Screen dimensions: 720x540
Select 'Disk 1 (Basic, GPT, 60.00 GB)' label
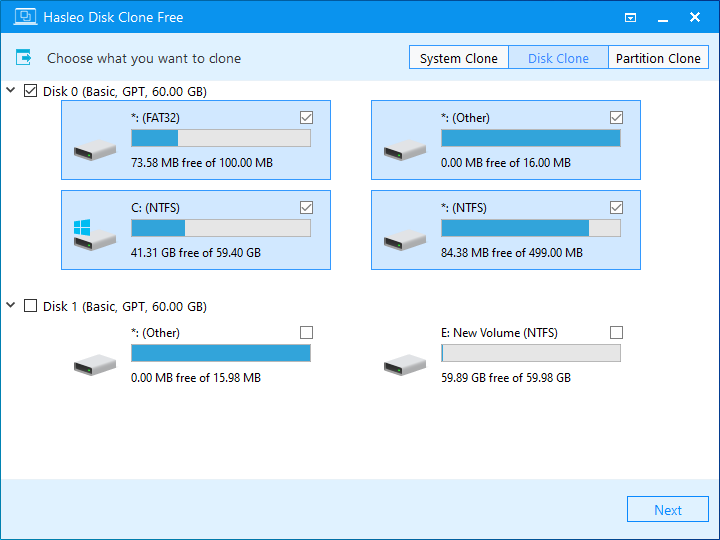(x=125, y=306)
